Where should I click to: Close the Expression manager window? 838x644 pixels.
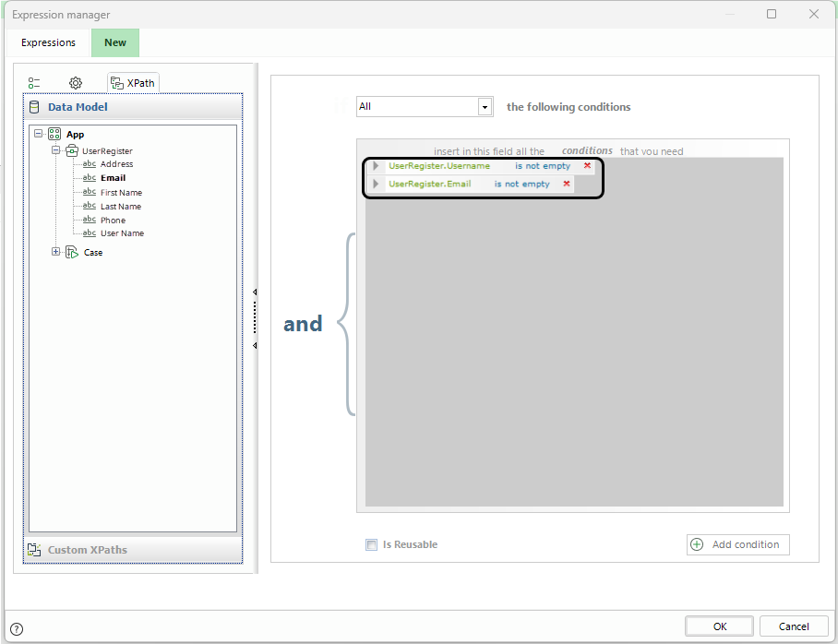click(x=813, y=14)
